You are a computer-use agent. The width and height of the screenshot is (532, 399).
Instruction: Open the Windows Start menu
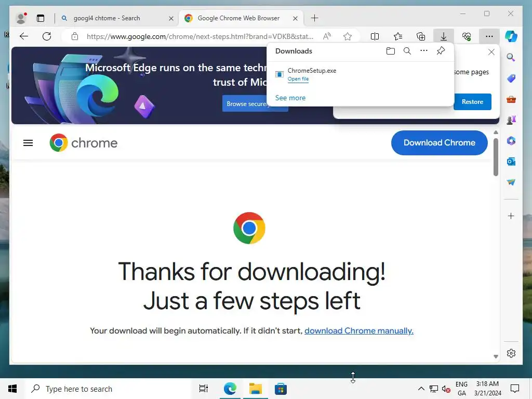coord(12,389)
